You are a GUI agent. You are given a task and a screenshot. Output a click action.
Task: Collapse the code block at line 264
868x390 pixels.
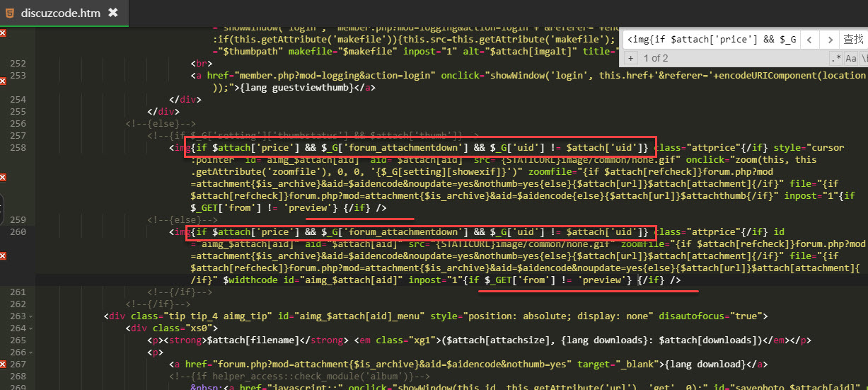[x=30, y=328]
